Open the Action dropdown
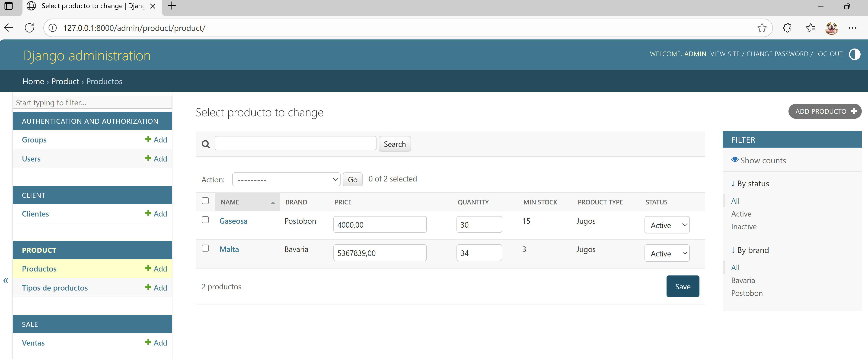 tap(286, 179)
